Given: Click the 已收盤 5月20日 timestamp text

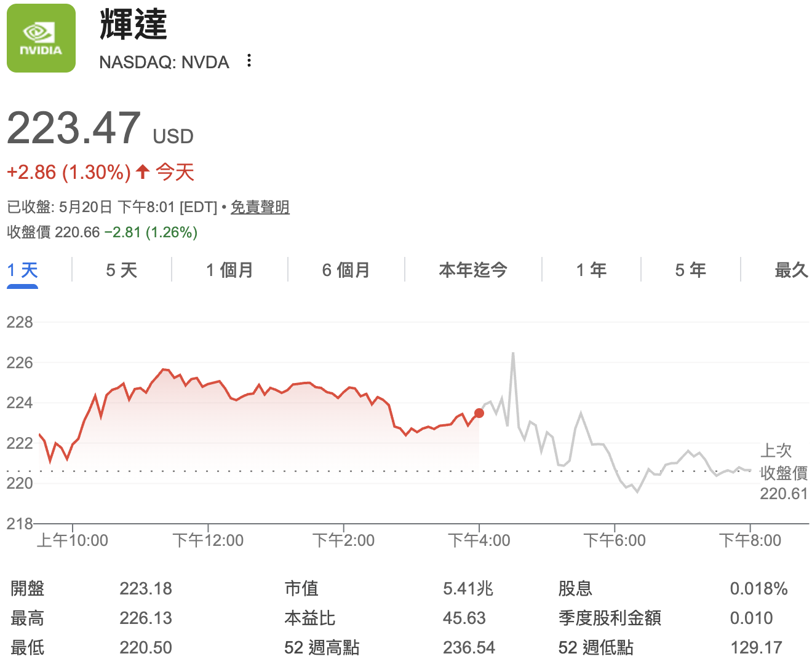Looking at the screenshot, I should 112,207.
